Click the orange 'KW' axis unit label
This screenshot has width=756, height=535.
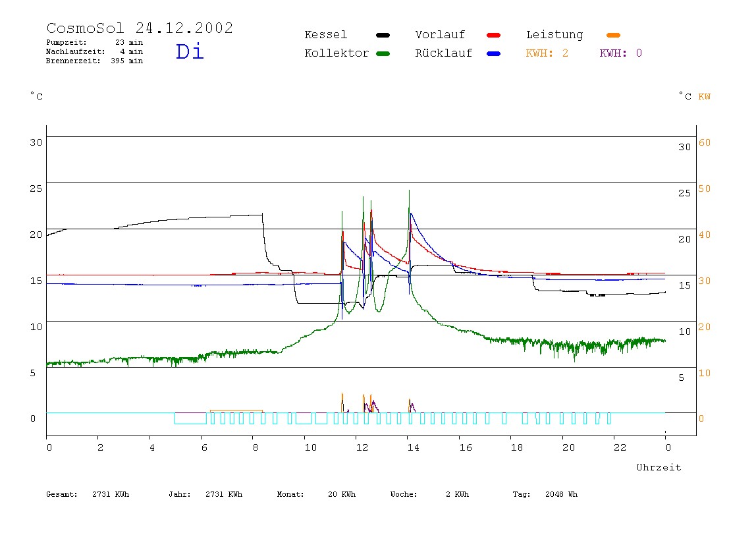pyautogui.click(x=705, y=96)
